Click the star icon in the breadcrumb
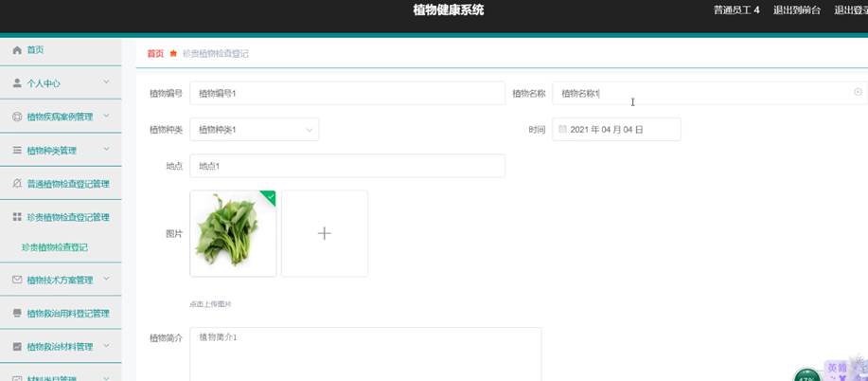The width and height of the screenshot is (868, 381). coord(173,54)
